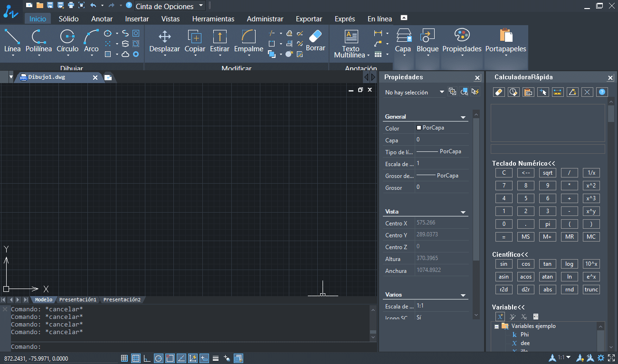Open the Bloque tool
Screen dimensions: 618x364
click(428, 40)
